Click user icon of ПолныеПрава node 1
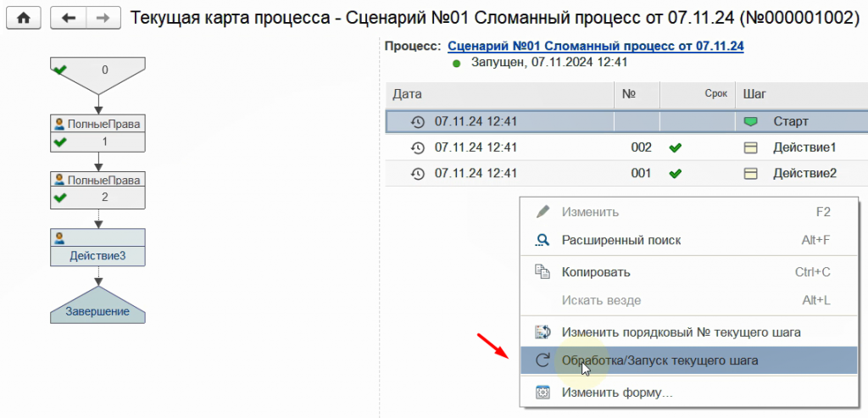 60,124
